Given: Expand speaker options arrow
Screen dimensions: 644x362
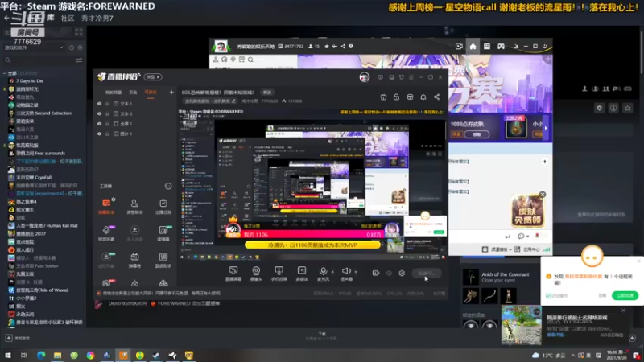Looking at the screenshot, I should [x=356, y=272].
